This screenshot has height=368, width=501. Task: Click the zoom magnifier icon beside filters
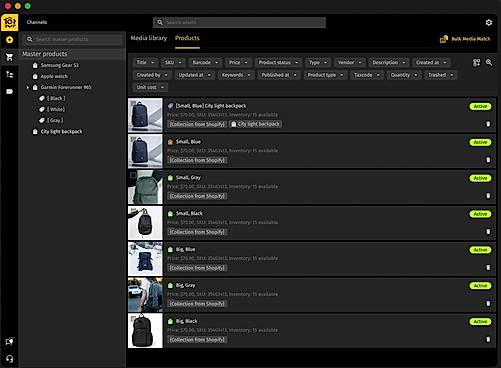(x=489, y=62)
